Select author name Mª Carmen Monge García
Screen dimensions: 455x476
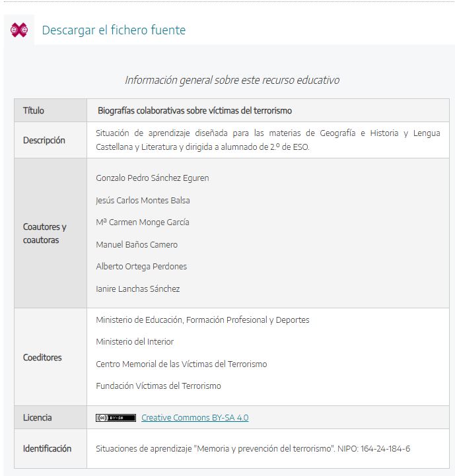[143, 222]
